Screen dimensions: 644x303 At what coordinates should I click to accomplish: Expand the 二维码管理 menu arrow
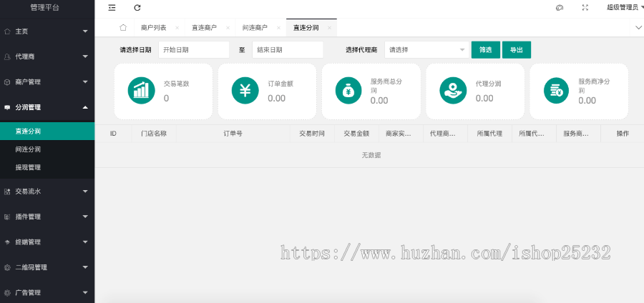tap(85, 268)
